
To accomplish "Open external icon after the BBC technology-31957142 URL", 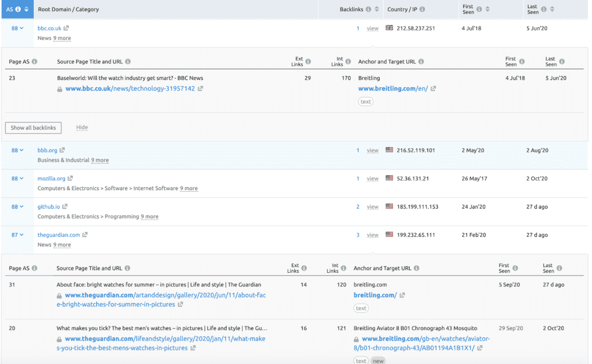I will point(201,88).
